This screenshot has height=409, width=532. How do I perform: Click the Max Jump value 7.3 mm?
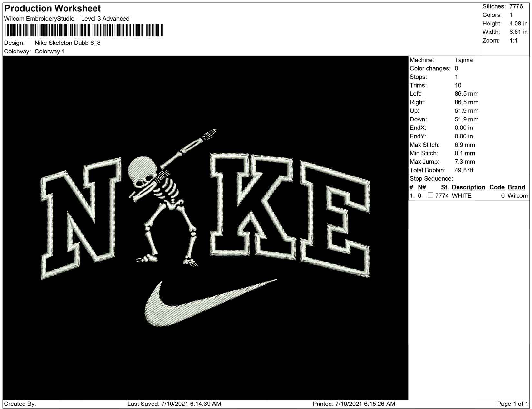pos(465,162)
